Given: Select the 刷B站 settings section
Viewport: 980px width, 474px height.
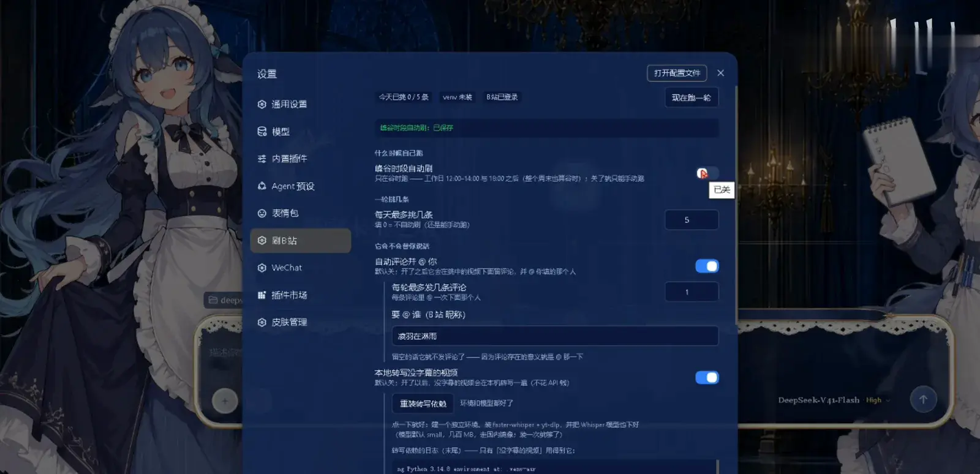Looking at the screenshot, I should point(301,241).
